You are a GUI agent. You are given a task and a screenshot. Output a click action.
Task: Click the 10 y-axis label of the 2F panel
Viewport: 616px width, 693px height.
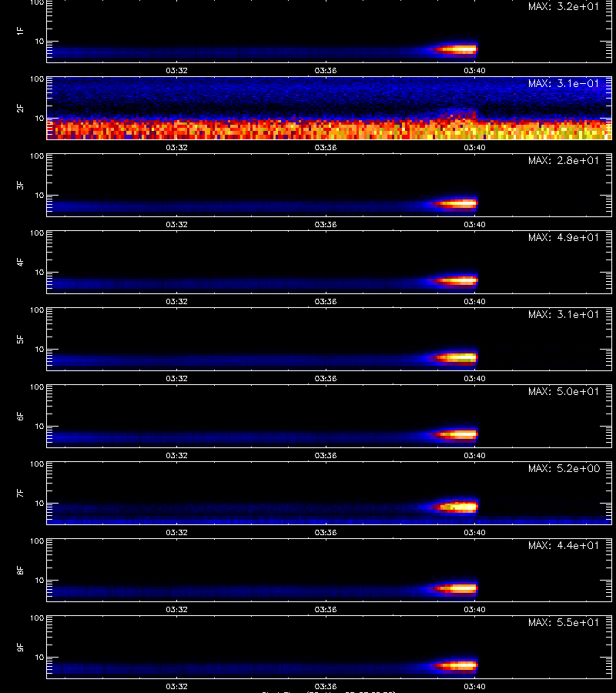coord(39,118)
